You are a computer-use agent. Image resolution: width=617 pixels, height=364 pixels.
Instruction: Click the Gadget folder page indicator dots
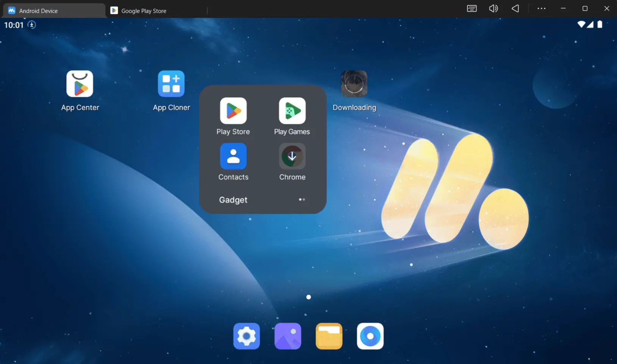coord(302,199)
